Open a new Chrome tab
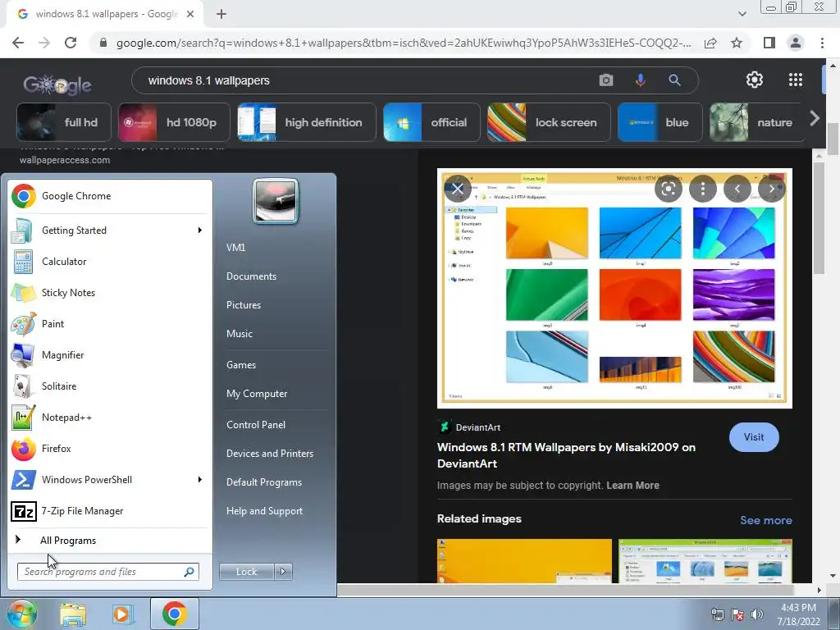 221,14
